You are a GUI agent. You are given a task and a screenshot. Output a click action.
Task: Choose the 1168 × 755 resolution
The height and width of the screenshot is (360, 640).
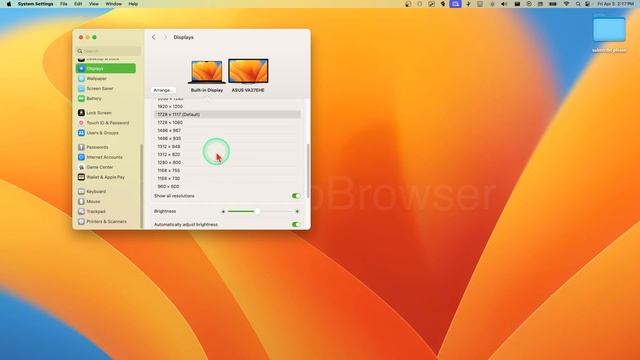[x=228, y=171]
